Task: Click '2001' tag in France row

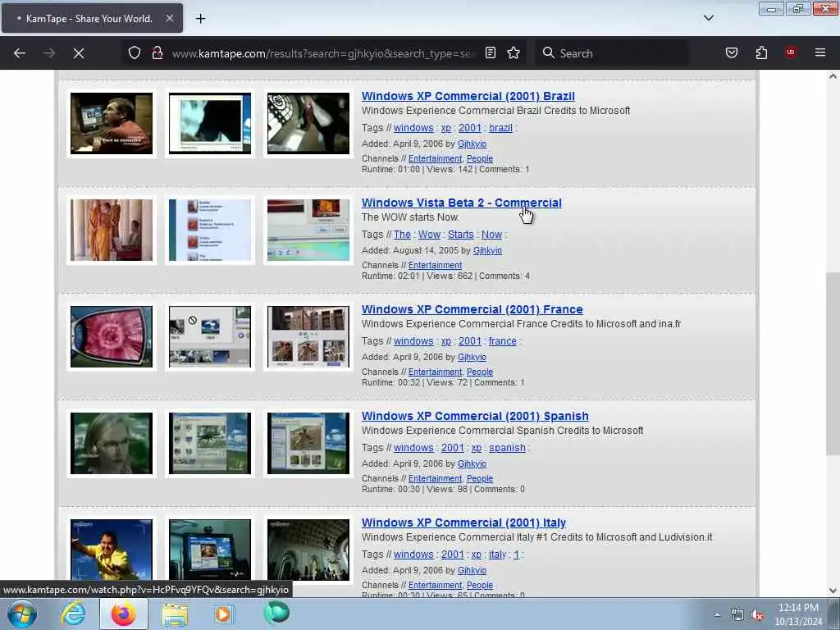Action: pos(470,341)
